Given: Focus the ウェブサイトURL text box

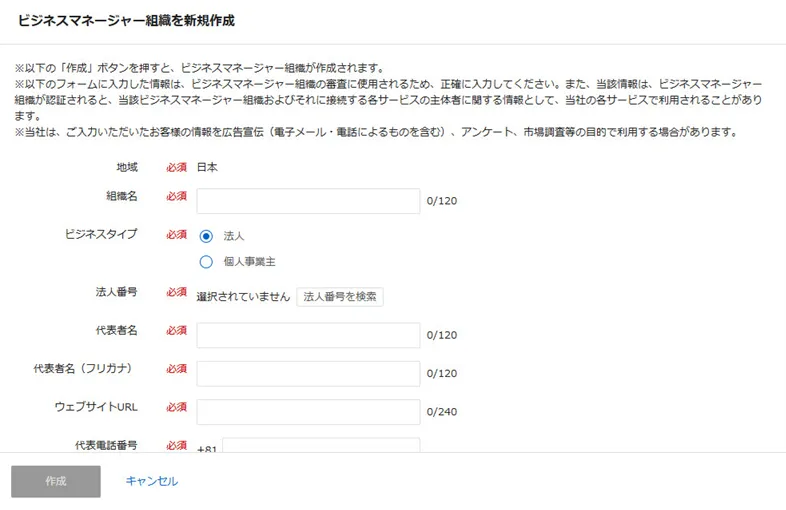Looking at the screenshot, I should pos(308,412).
